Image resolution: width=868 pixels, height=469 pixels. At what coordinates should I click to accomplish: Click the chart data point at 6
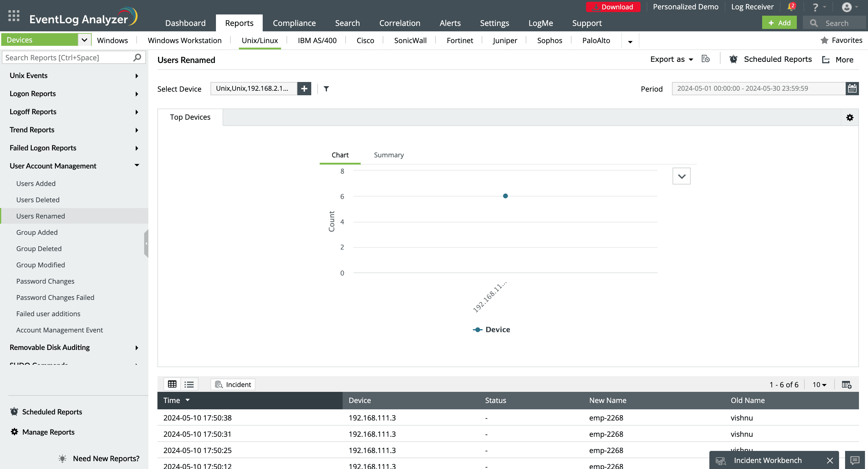pyautogui.click(x=505, y=196)
